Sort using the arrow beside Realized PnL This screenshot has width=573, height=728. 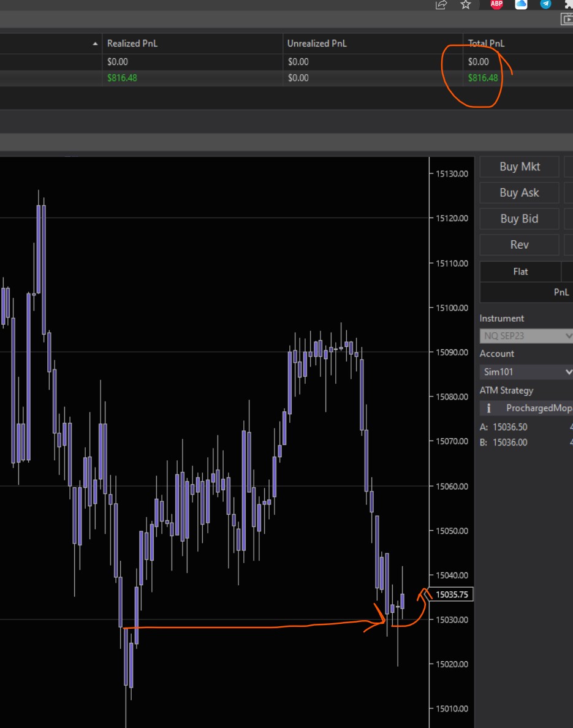click(95, 44)
